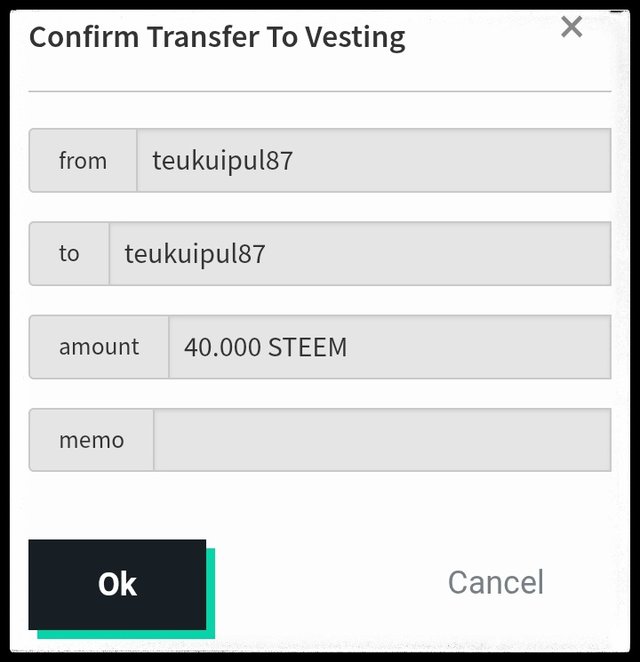
Task: Click the STEEM currency text in amount
Action: pyautogui.click(x=307, y=347)
